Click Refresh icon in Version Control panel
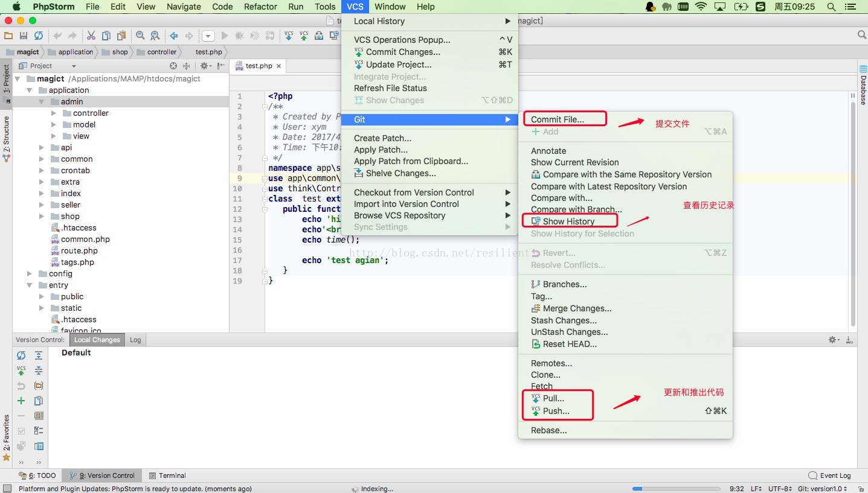 (x=21, y=355)
